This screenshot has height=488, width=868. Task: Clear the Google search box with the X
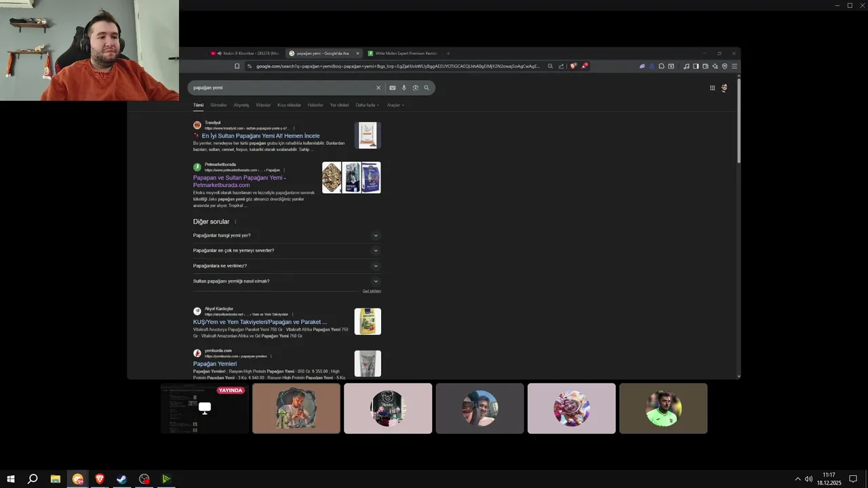pos(378,87)
